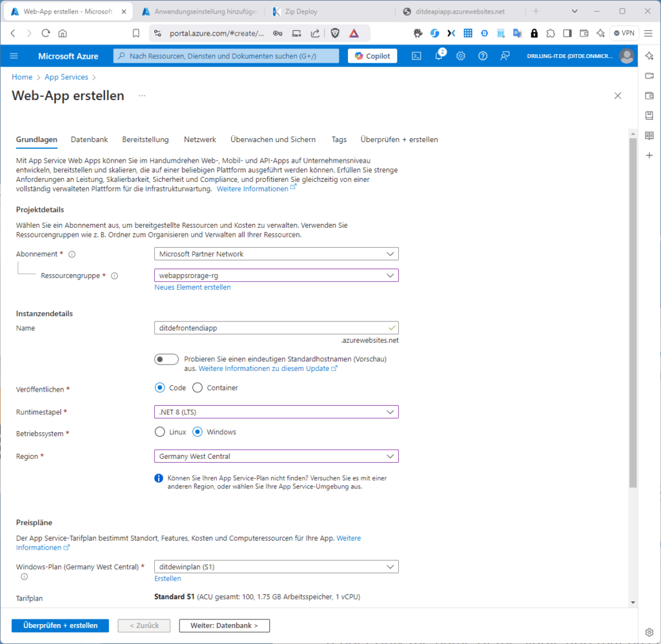Image resolution: width=661 pixels, height=644 pixels.
Task: Open the browser tab list chevron
Action: click(x=575, y=12)
